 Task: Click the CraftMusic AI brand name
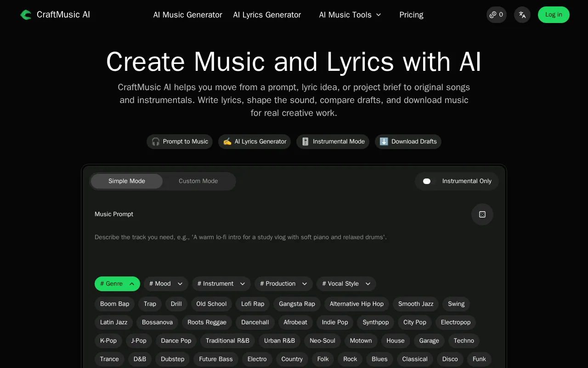point(63,15)
